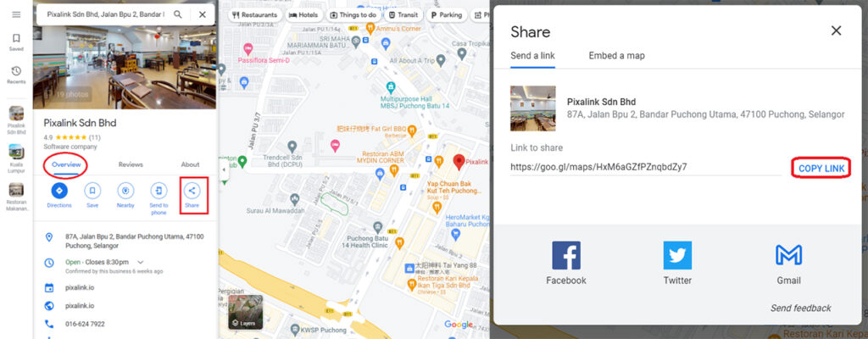Collapse the side panel arrow
Image resolution: width=868 pixels, height=339 pixels.
[x=223, y=169]
